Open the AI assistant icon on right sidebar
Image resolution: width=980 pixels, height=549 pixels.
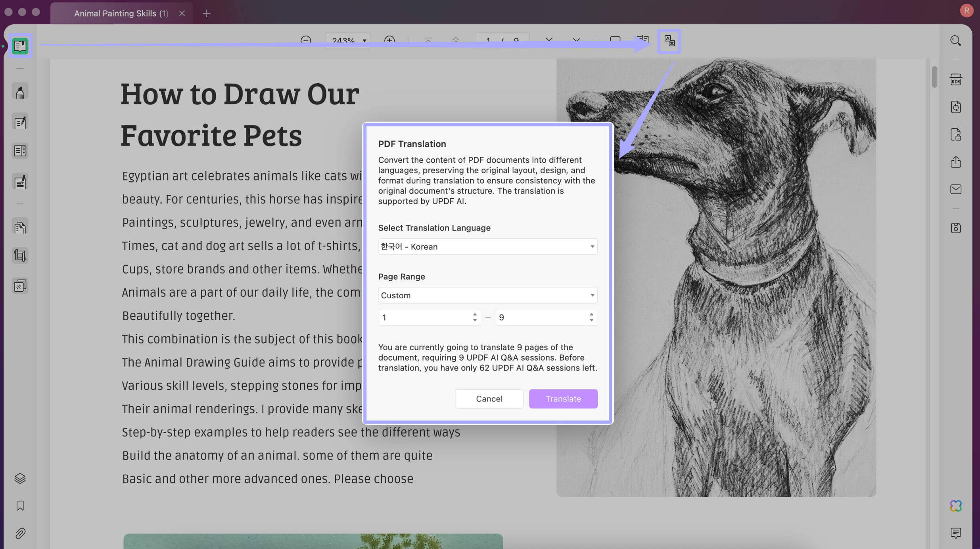tap(956, 507)
